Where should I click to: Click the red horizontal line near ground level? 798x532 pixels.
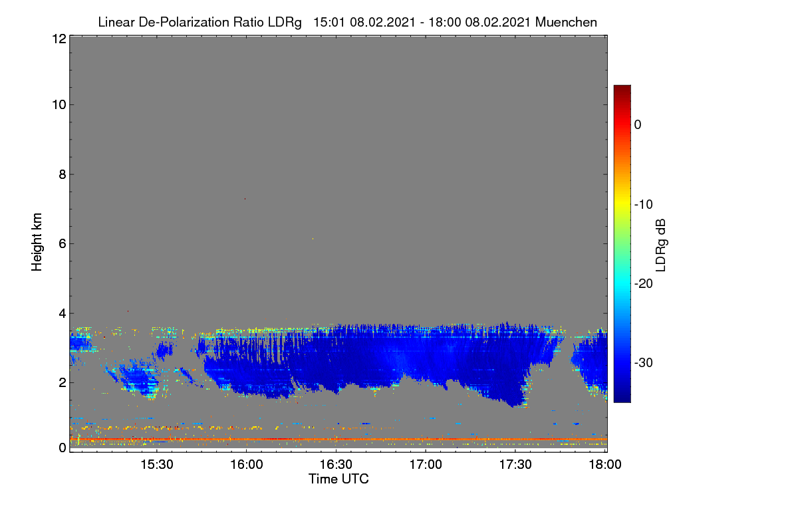(x=338, y=439)
